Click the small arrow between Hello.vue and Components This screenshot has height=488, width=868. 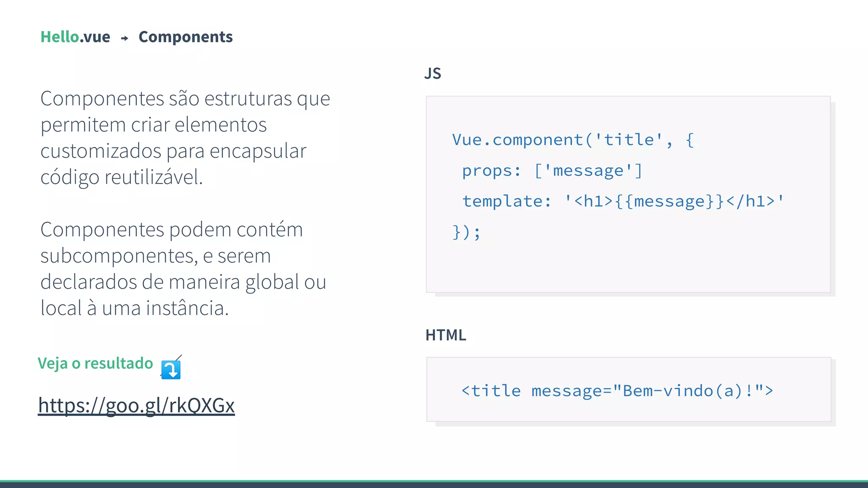pyautogui.click(x=125, y=39)
